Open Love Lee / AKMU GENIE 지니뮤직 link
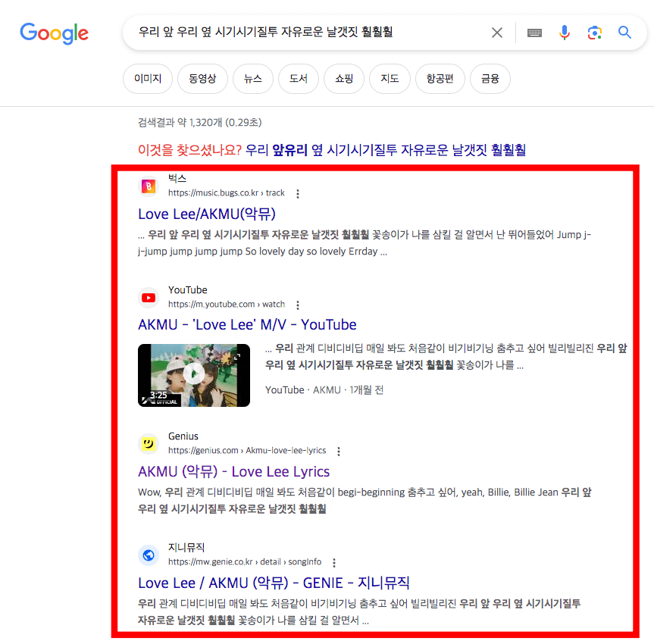Screen dimensions: 654x644 point(274,583)
